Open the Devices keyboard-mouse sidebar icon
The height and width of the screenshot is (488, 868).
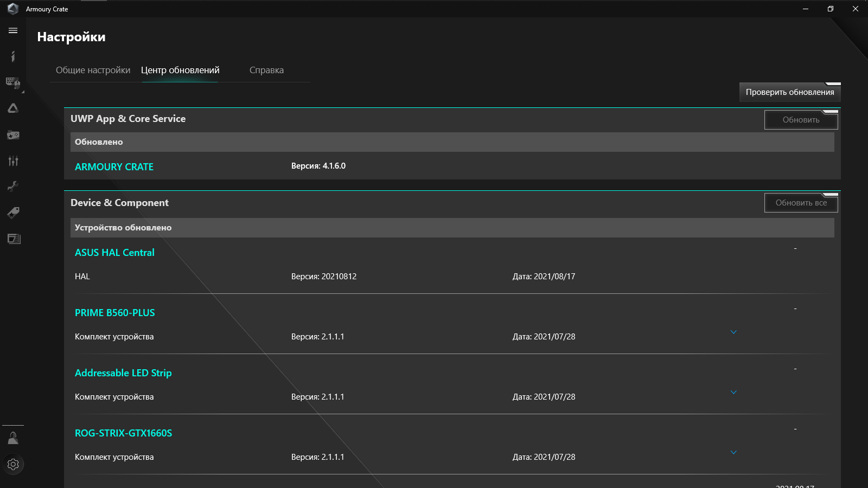(13, 83)
